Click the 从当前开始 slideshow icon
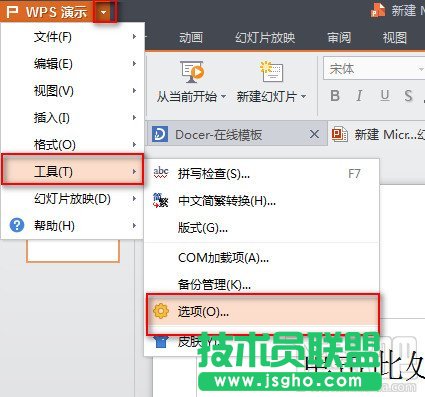This screenshot has width=425, height=397. pyautogui.click(x=192, y=72)
